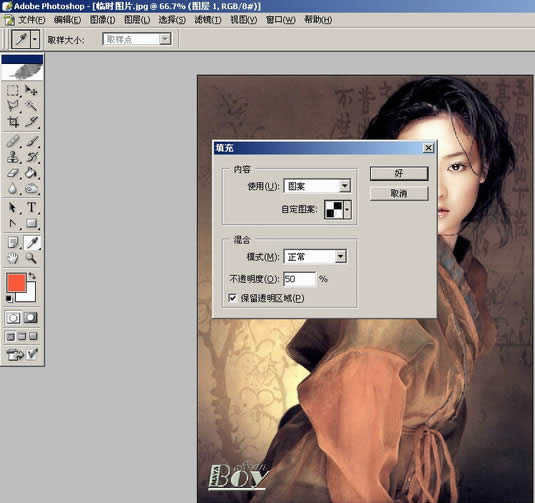This screenshot has width=535, height=503.
Task: Select the Brush tool
Action: pos(31,141)
